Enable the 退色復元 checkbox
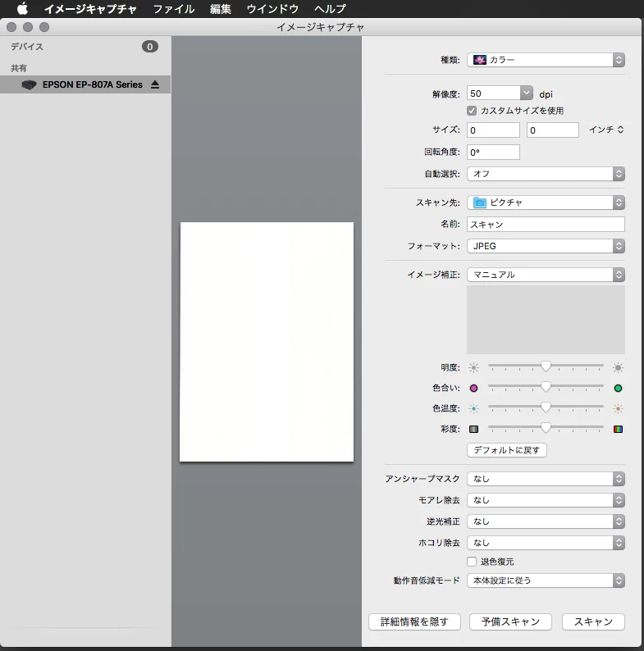 (x=472, y=562)
